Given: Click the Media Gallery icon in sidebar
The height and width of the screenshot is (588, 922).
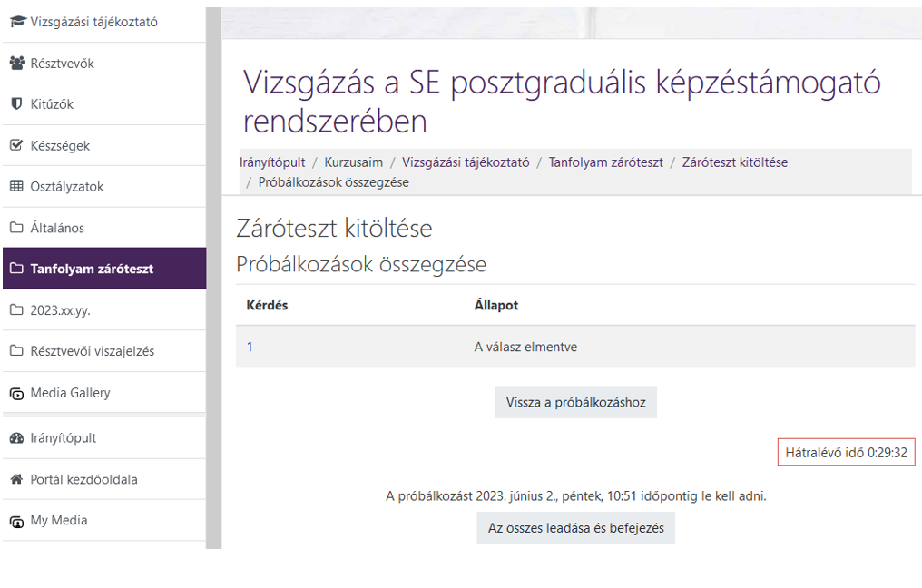Looking at the screenshot, I should pos(16,394).
